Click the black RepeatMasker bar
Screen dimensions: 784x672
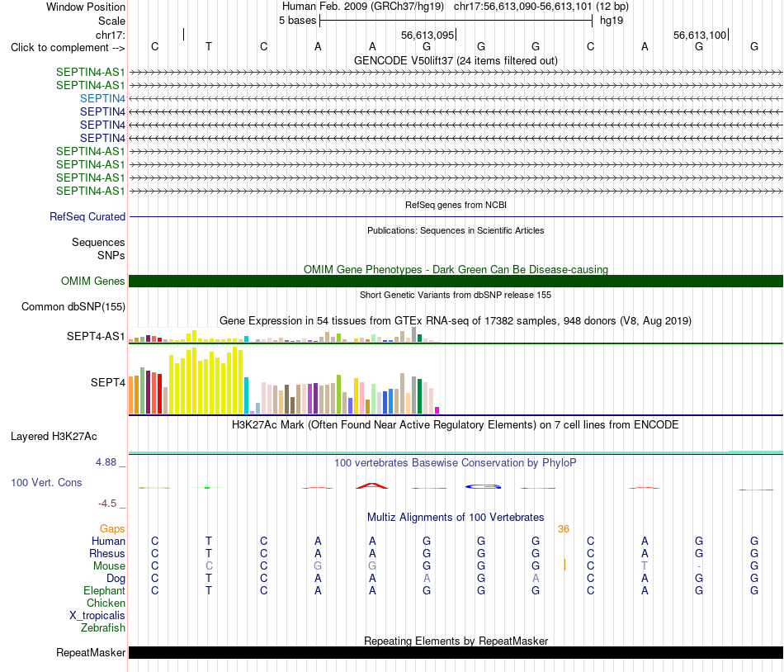(x=456, y=652)
